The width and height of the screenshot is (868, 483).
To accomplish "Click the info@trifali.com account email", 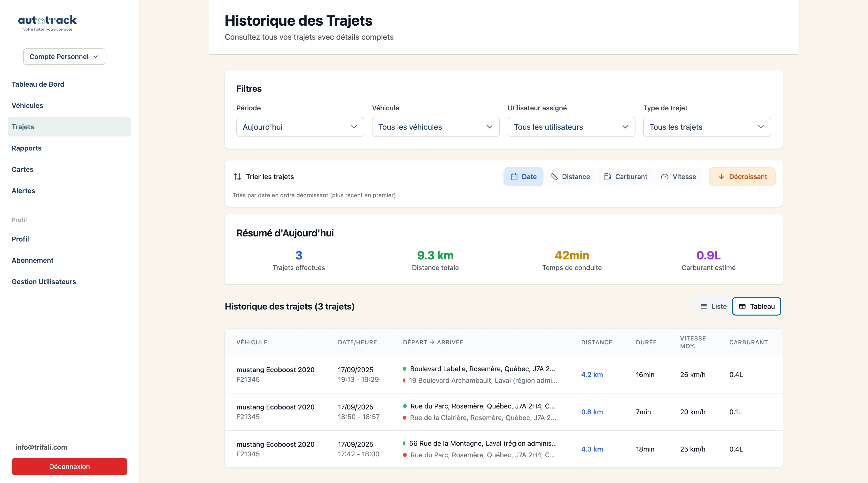I will click(x=41, y=447).
